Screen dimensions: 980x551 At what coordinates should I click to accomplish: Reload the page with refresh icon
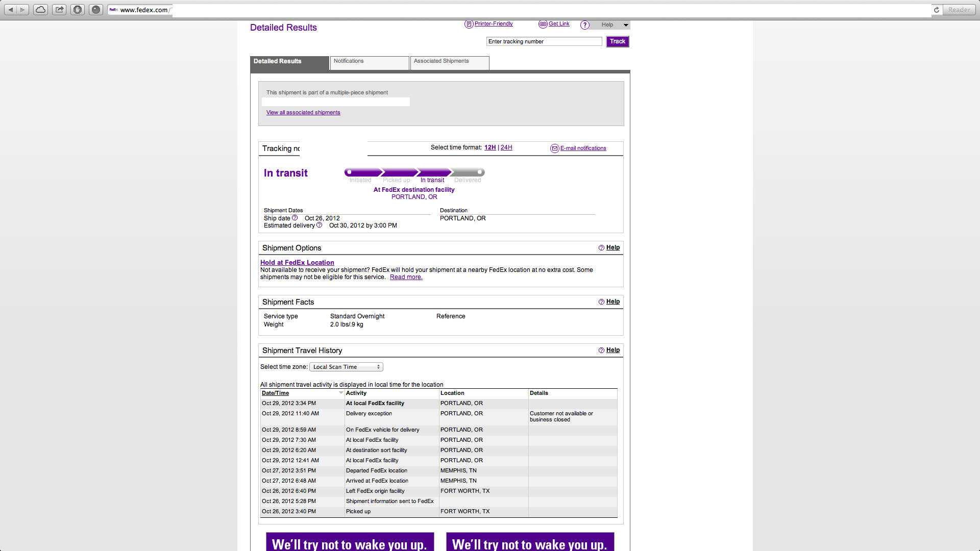pyautogui.click(x=937, y=10)
